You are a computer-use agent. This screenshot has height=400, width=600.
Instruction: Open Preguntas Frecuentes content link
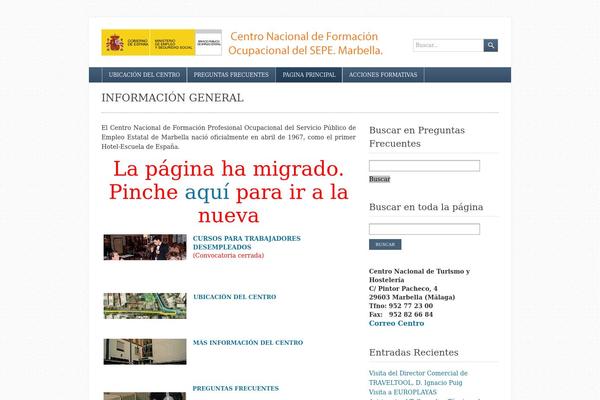pos(236,389)
